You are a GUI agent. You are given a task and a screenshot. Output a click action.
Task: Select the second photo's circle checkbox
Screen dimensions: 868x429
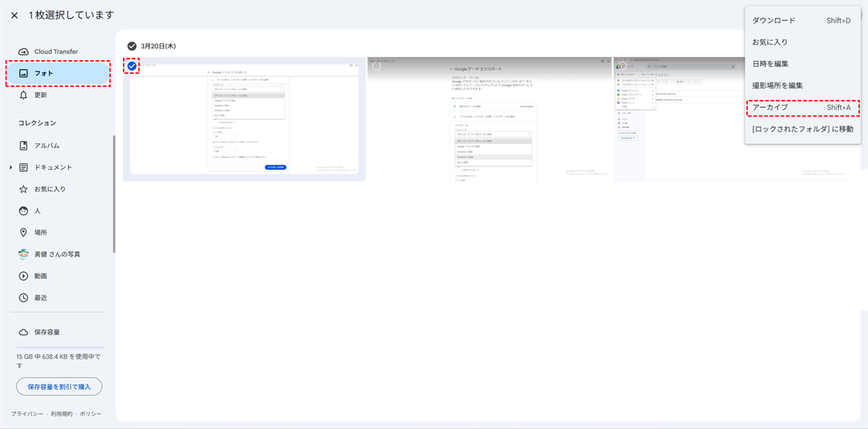376,67
